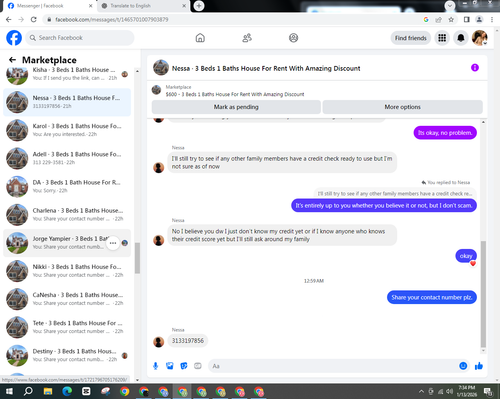
Task: Click the listing title $600 - 3 Beds 1 Baths
Action: (x=235, y=94)
